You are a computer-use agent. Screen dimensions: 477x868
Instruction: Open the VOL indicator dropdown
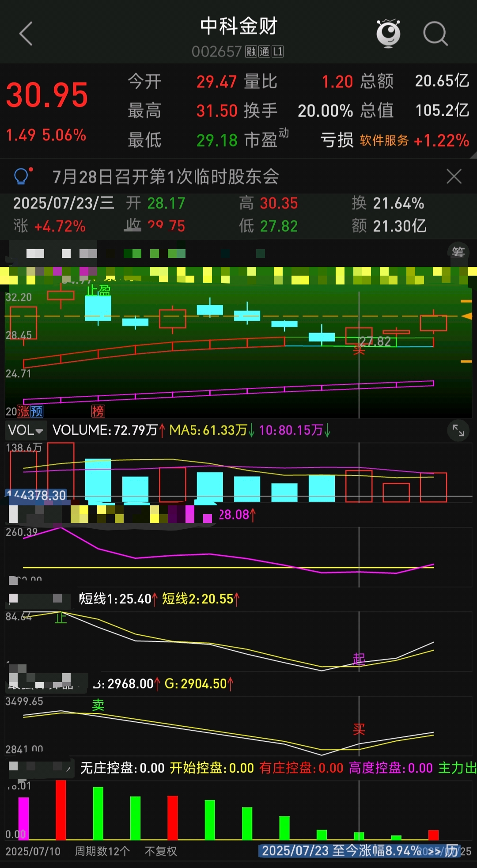(25, 430)
